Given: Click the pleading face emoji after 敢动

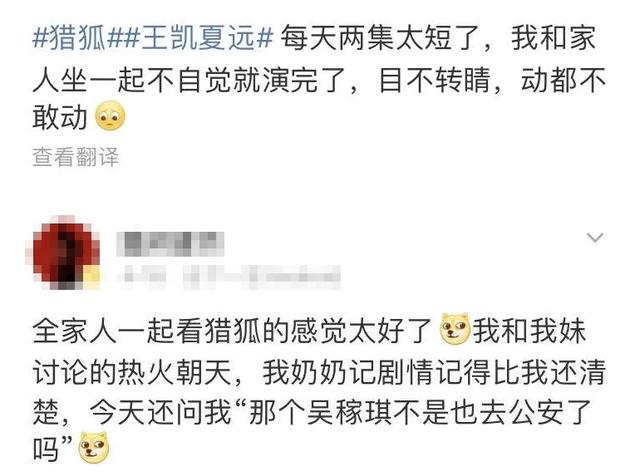Looking at the screenshot, I should pos(110,116).
